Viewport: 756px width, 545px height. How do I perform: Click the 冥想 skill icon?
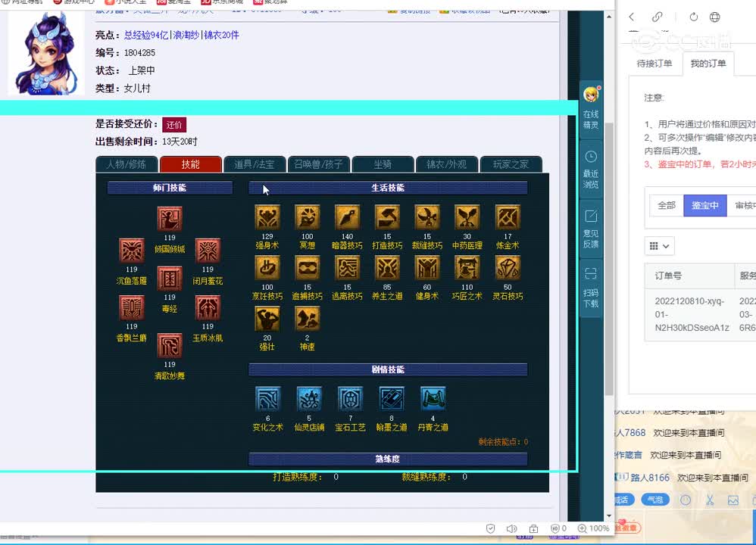(x=307, y=216)
